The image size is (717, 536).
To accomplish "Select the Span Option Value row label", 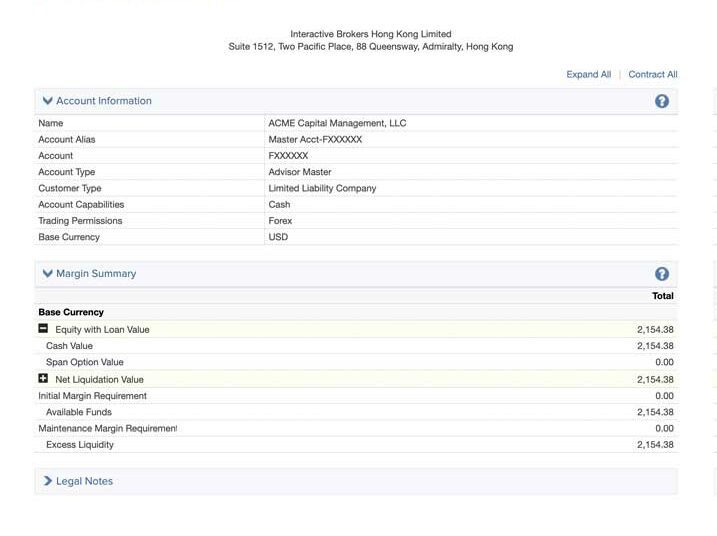I will pos(85,362).
